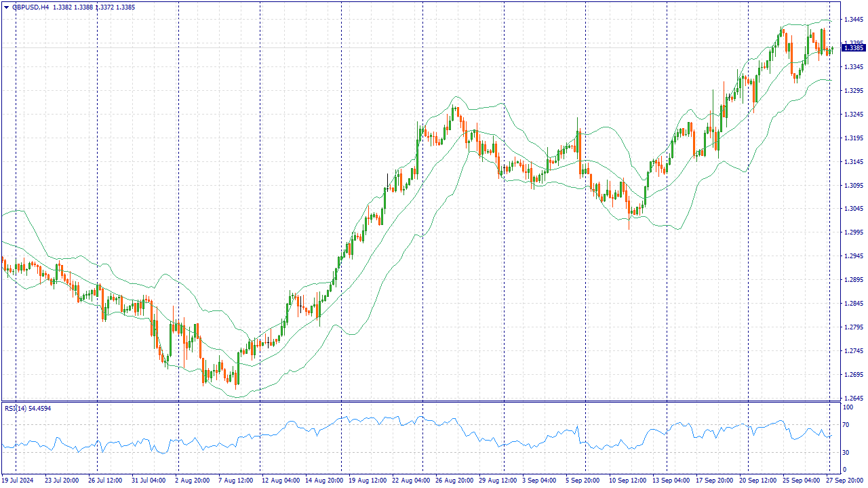Click the 1.3445 price axis label
The height and width of the screenshot is (488, 868).
[852, 20]
